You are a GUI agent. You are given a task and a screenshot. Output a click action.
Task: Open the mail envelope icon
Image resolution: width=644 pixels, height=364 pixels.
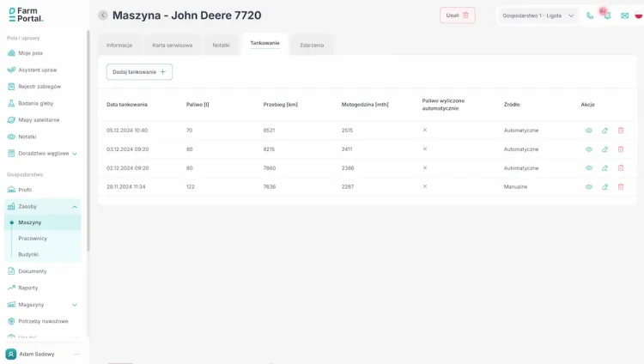tap(624, 15)
